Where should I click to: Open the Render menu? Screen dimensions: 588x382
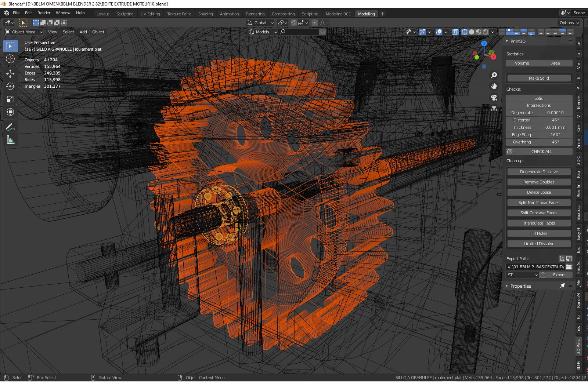pos(44,13)
